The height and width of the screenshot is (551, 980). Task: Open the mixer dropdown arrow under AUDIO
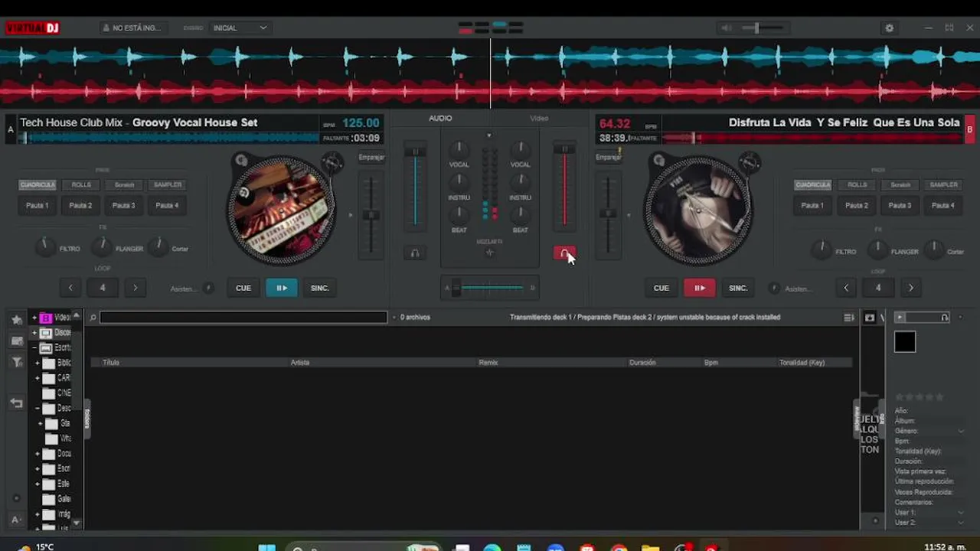(x=489, y=136)
